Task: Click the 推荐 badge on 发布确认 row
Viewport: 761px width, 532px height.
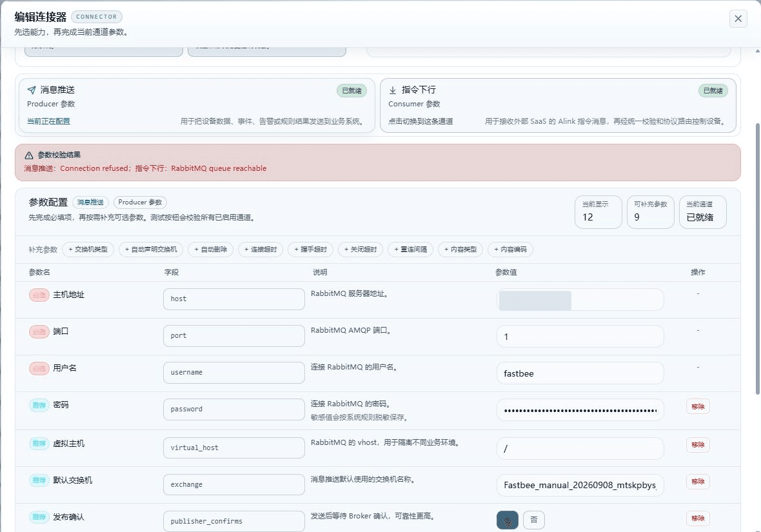Action: tap(39, 517)
